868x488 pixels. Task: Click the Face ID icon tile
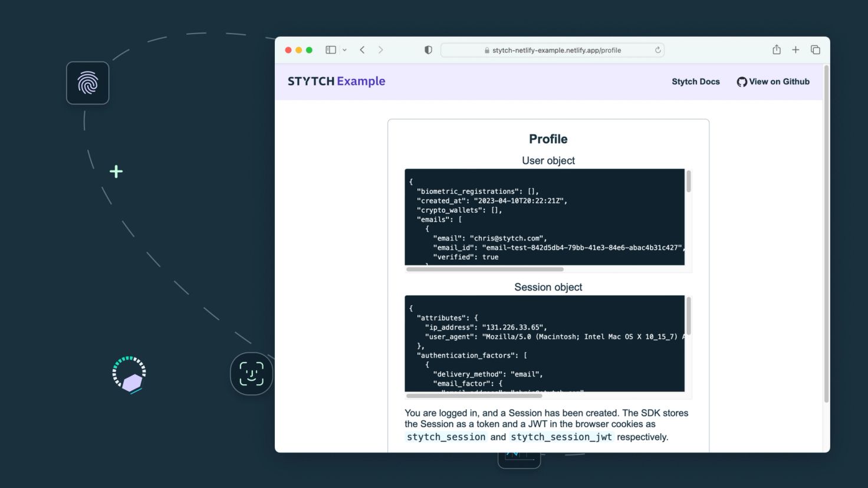click(x=251, y=374)
